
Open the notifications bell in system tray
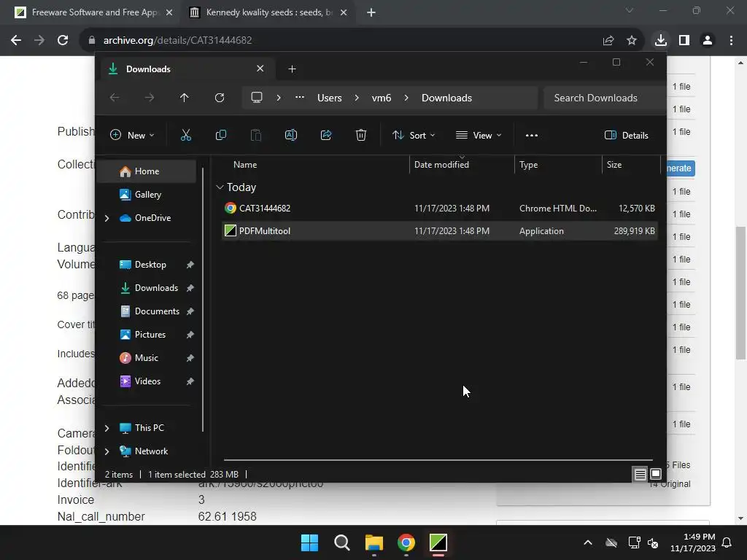pos(727,542)
